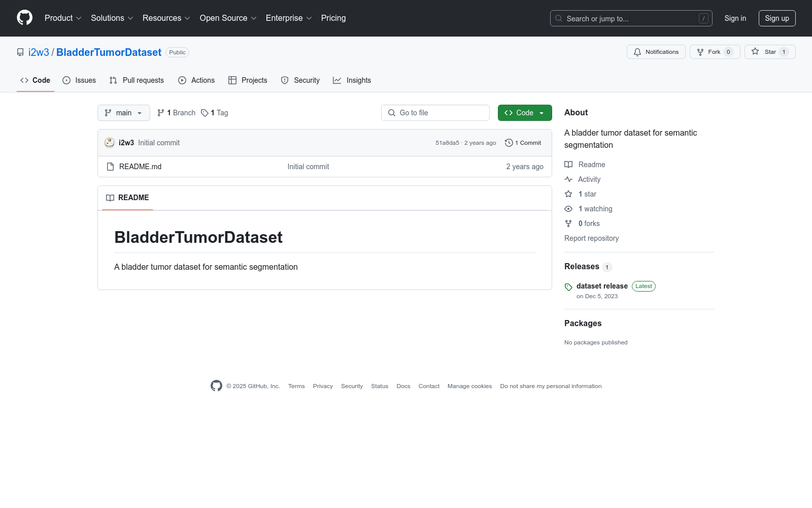Click the Sign up button
Image resolution: width=812 pixels, height=508 pixels.
pos(776,18)
